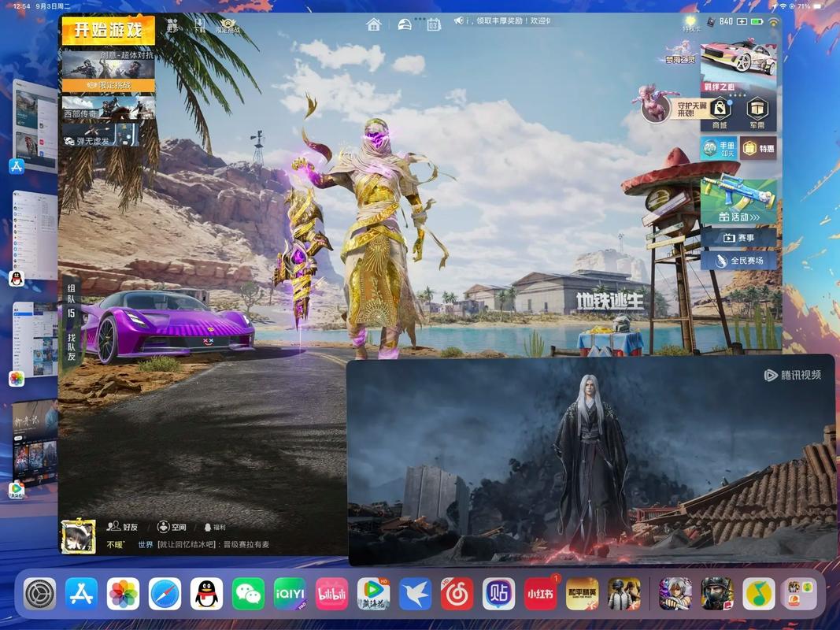Tap the purple sports car
Image resolution: width=840 pixels, height=630 pixels.
point(166,326)
